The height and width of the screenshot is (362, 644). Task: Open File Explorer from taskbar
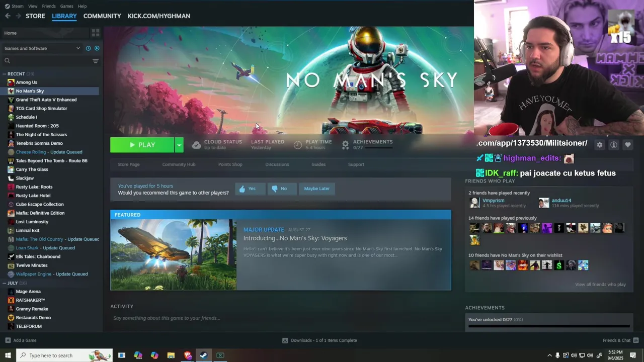(171, 355)
